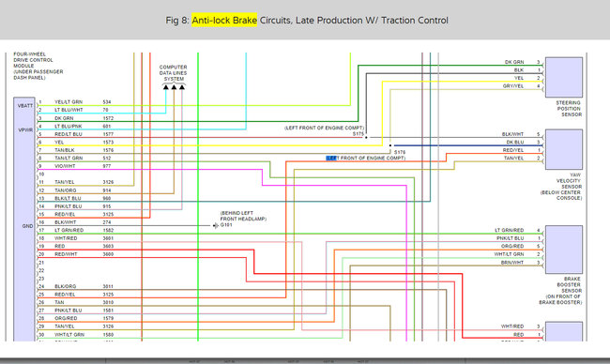This screenshot has height=364, width=610.
Task: Click the "Four-Wheel Drive Control Module" caption
Action: click(38, 66)
